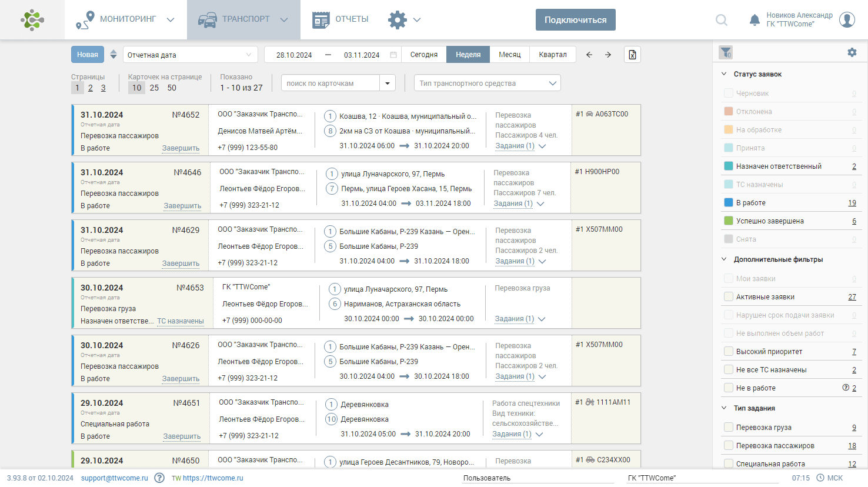Click blue В работе color swatch
868x487 pixels.
728,203
